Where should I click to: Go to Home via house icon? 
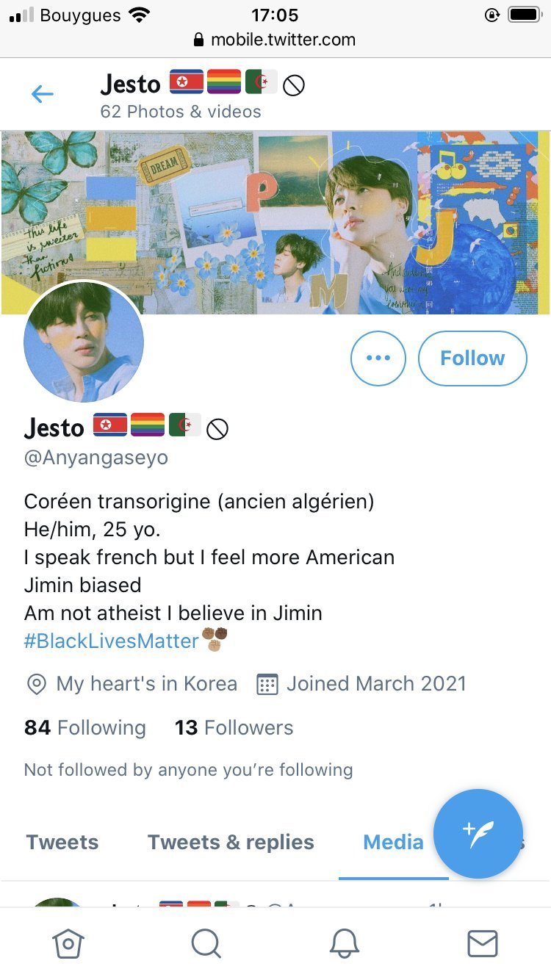(68, 943)
